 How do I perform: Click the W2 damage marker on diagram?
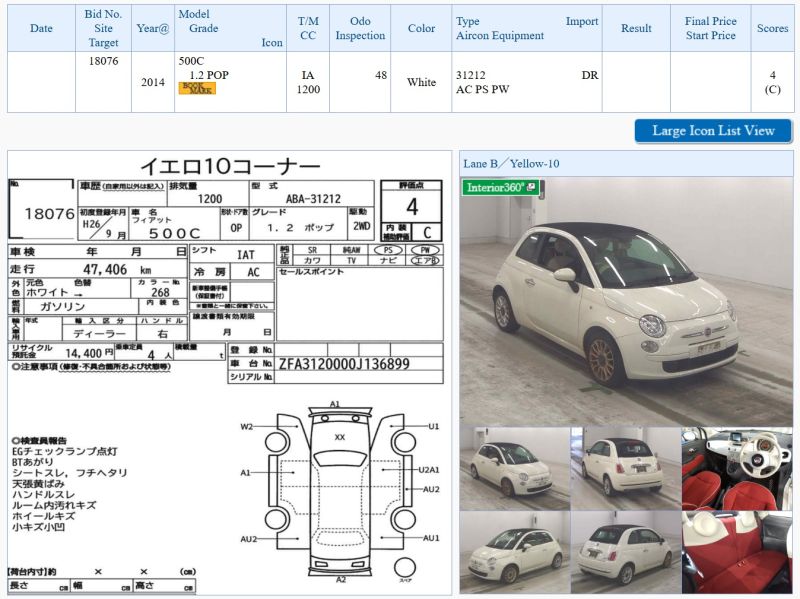246,427
